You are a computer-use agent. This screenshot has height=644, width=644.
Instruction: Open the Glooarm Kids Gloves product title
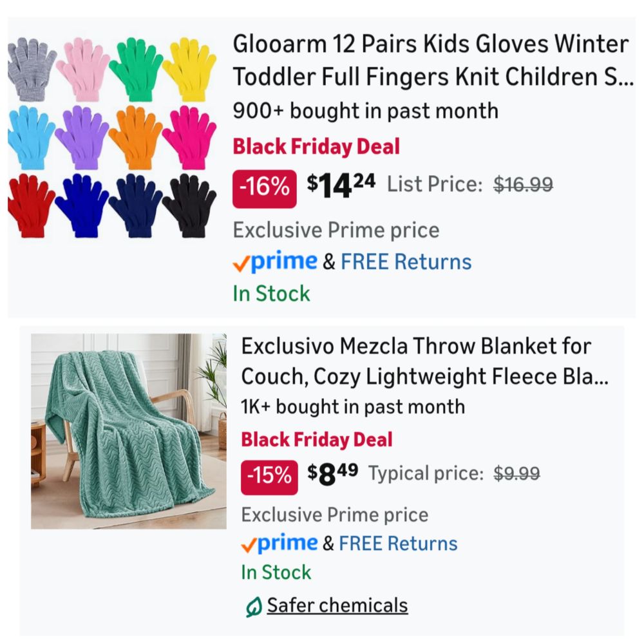pos(433,60)
